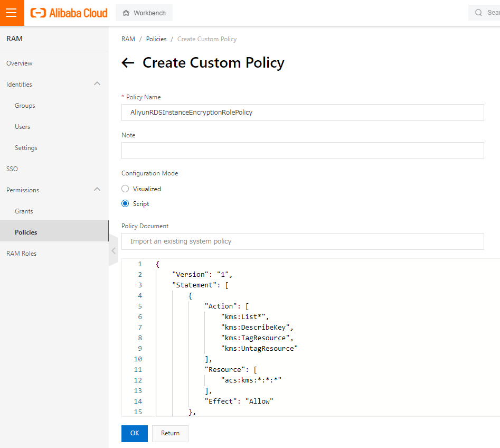Image resolution: width=500 pixels, height=448 pixels.
Task: Click the Create Custom Policy breadcrumb text
Action: point(207,39)
